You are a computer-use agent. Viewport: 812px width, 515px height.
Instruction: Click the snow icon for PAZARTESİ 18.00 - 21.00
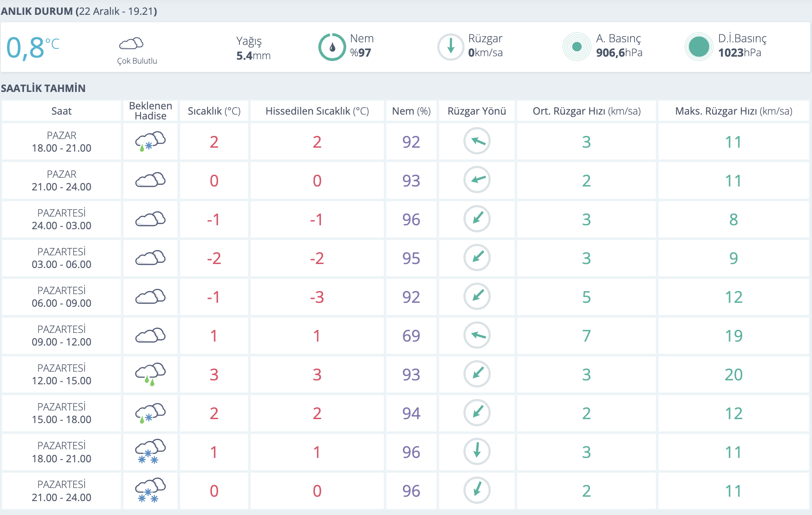[x=150, y=451]
